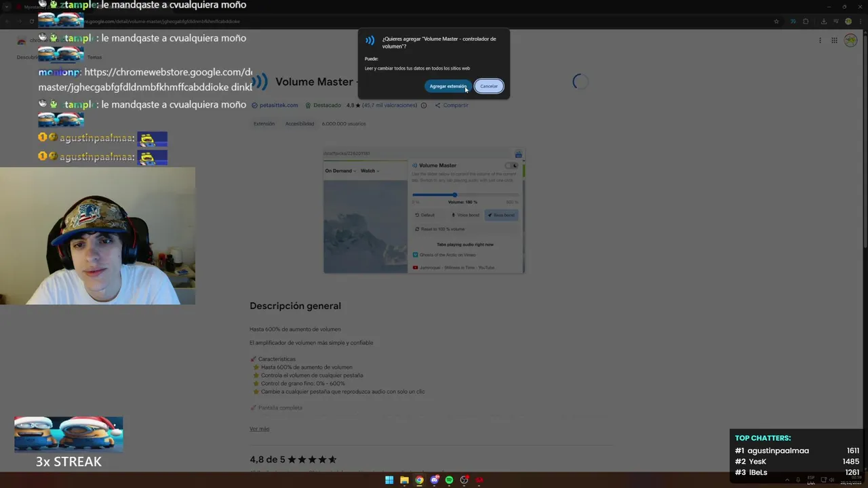
Task: Open Discord from the taskbar
Action: pyautogui.click(x=434, y=480)
